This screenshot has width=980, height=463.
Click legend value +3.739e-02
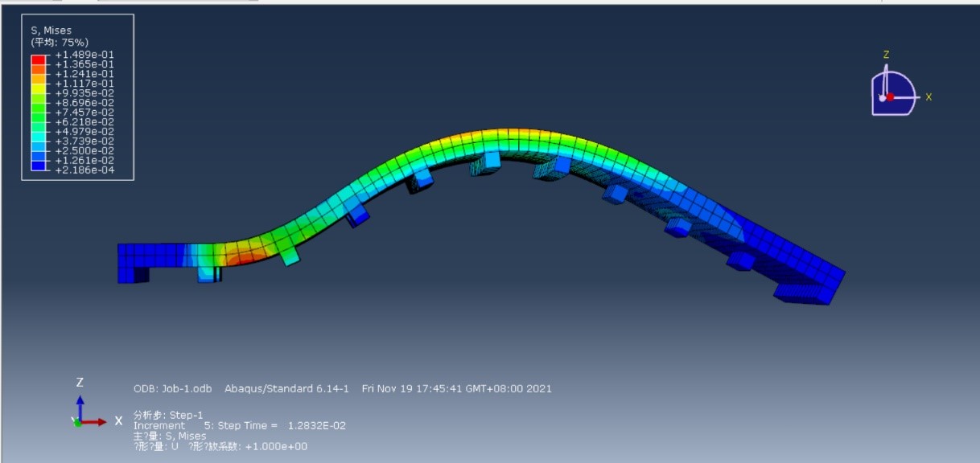pos(84,141)
